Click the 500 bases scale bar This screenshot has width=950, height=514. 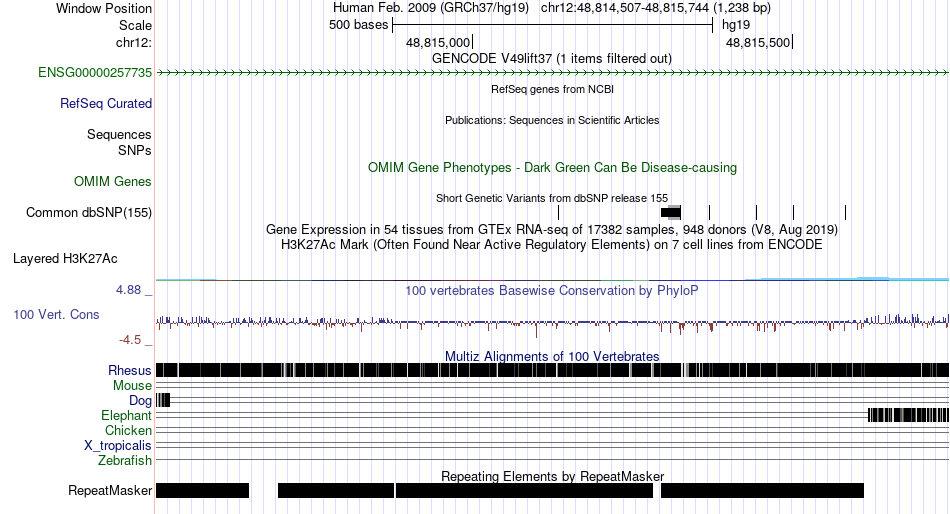pyautogui.click(x=553, y=25)
